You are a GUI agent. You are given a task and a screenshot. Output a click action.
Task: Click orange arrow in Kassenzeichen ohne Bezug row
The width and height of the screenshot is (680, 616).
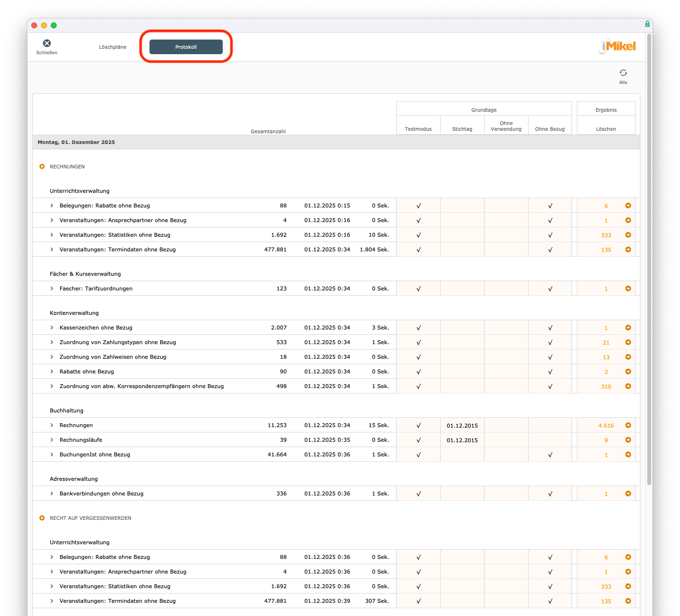(x=628, y=328)
